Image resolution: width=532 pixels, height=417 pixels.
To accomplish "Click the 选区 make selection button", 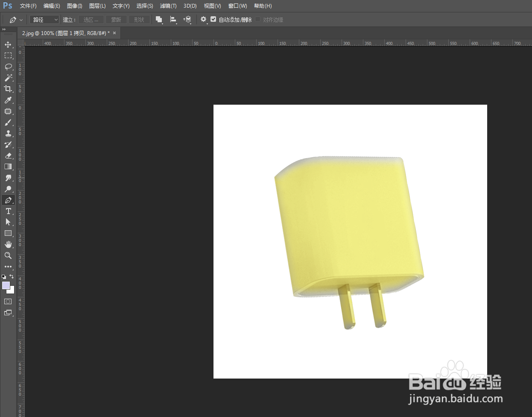I will click(x=91, y=20).
